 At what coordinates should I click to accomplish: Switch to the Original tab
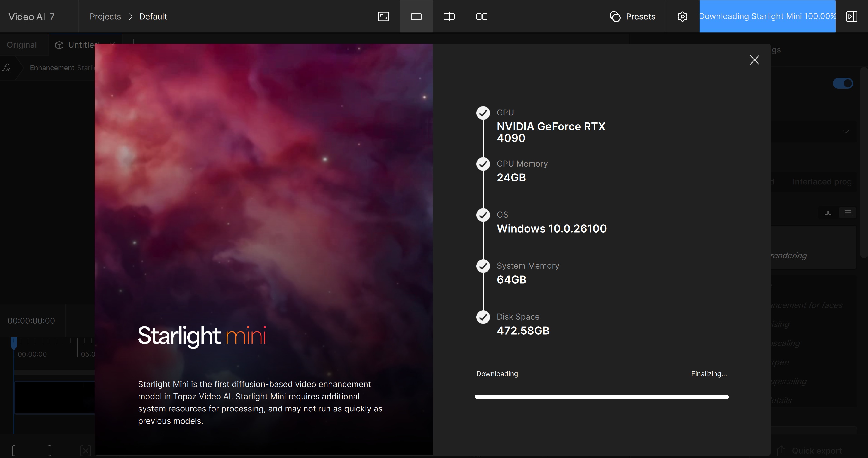[22, 45]
